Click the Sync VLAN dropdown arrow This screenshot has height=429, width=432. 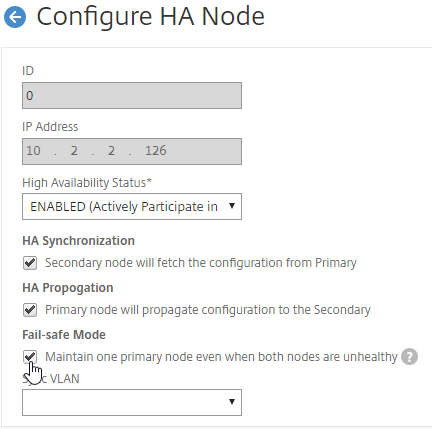(232, 402)
